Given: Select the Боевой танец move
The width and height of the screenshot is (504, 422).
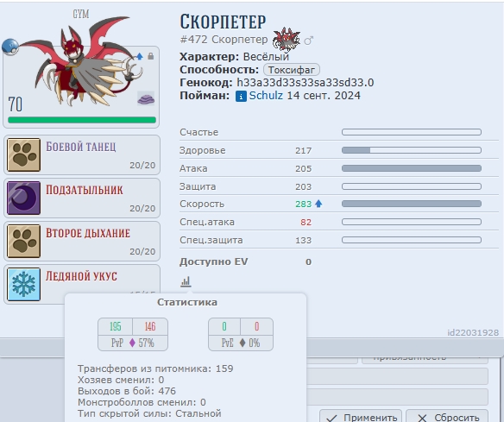Looking at the screenshot, I should click(82, 155).
